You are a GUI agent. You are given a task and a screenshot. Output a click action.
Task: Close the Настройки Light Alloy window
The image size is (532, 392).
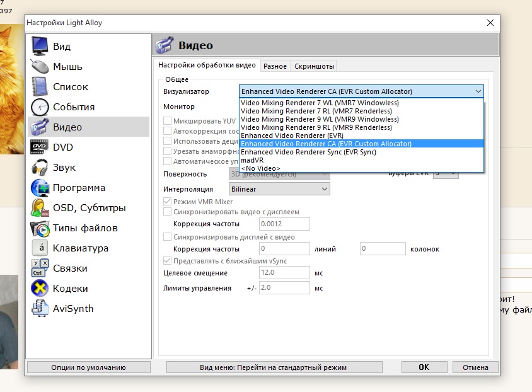(490, 23)
